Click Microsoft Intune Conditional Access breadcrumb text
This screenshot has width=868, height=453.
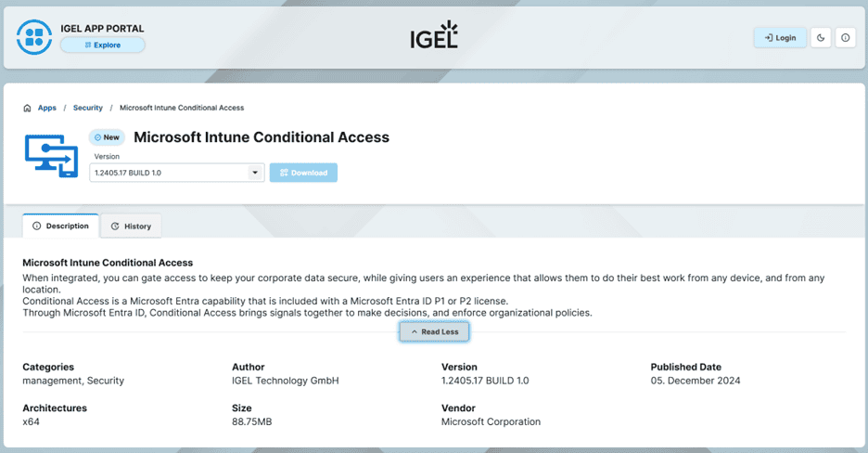click(182, 108)
